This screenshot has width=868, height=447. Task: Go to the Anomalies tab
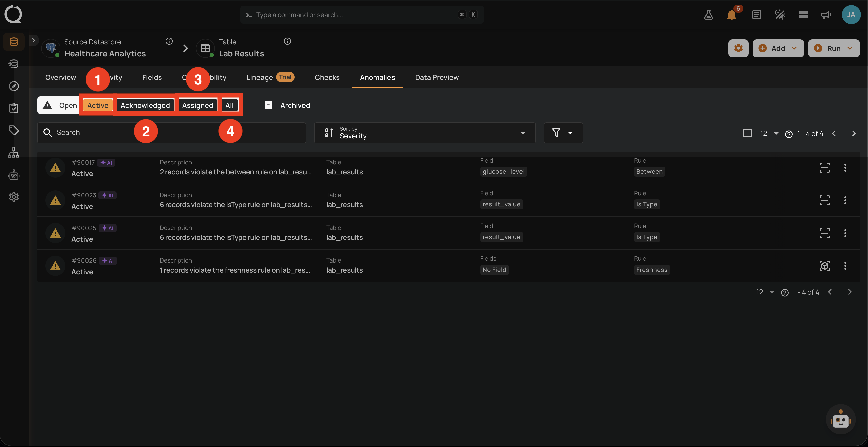[x=377, y=77]
